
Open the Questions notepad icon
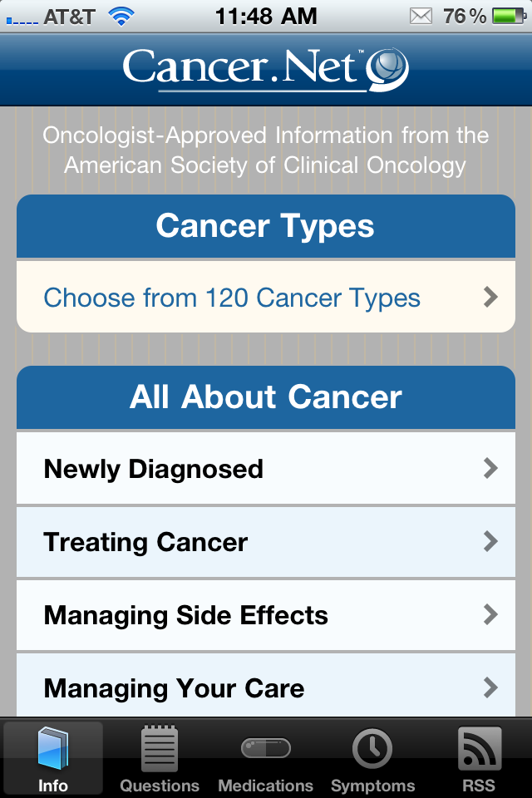tap(159, 749)
